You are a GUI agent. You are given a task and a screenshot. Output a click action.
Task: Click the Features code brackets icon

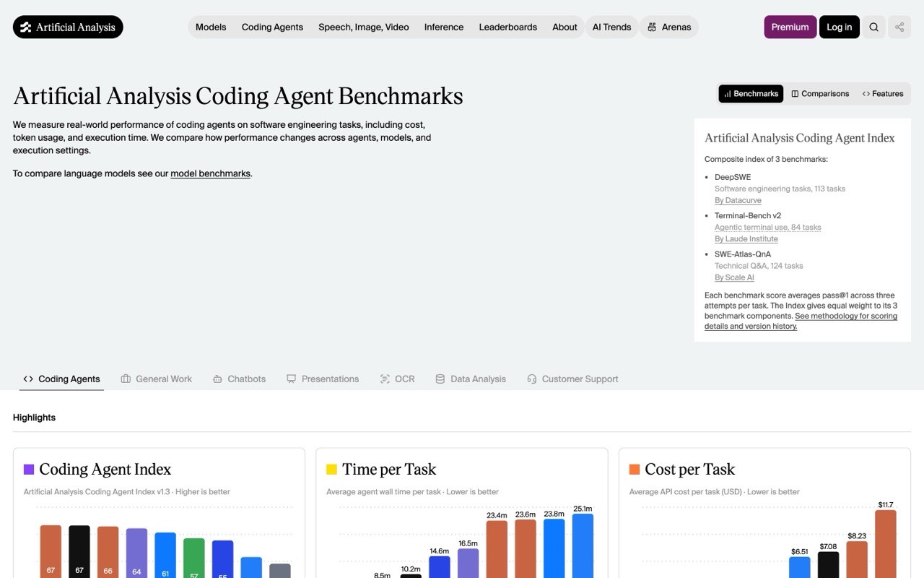(866, 94)
